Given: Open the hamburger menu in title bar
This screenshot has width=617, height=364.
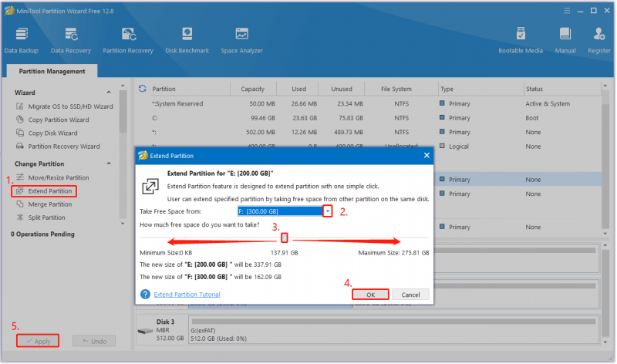Looking at the screenshot, I should tap(567, 11).
